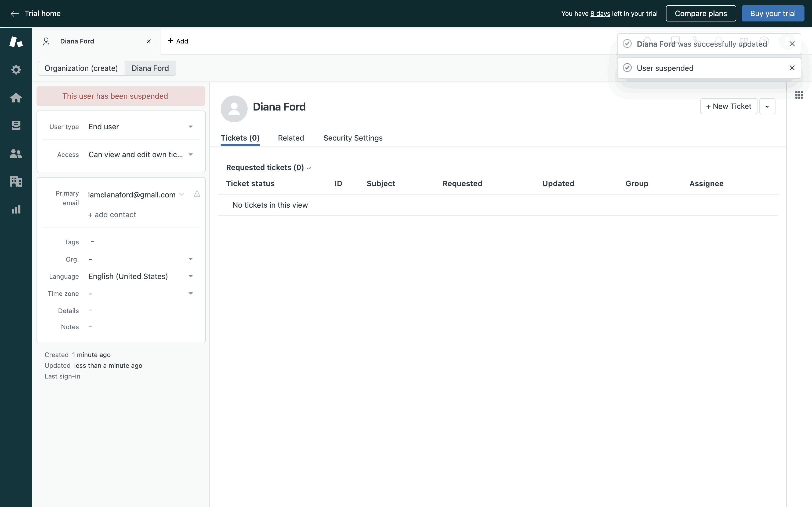
Task: Dismiss the User suspended notification
Action: click(792, 68)
